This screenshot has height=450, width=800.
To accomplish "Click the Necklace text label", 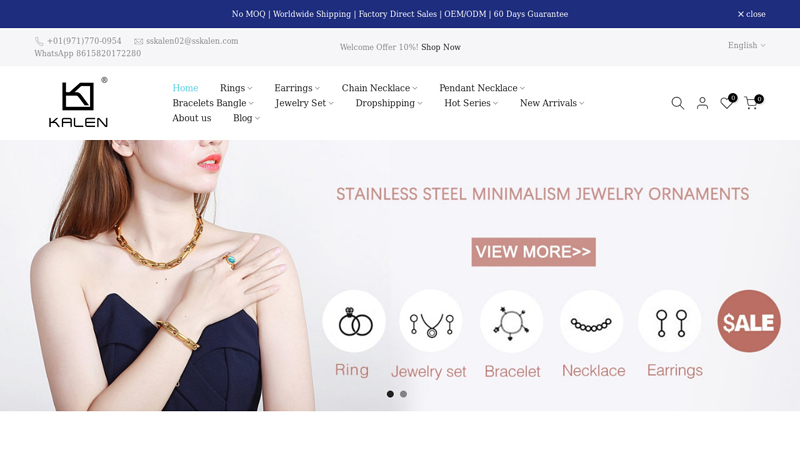I will point(593,370).
